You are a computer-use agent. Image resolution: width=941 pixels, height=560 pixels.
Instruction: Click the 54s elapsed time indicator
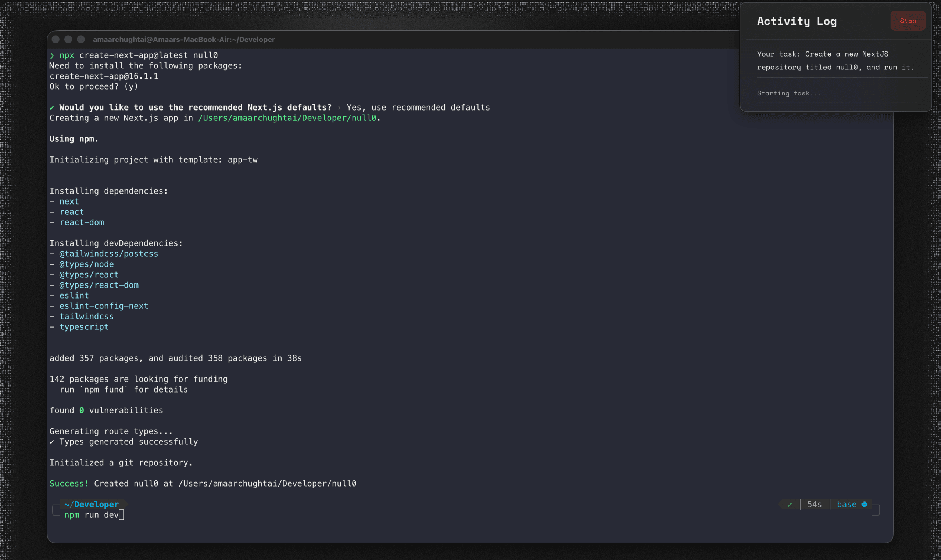tap(815, 504)
